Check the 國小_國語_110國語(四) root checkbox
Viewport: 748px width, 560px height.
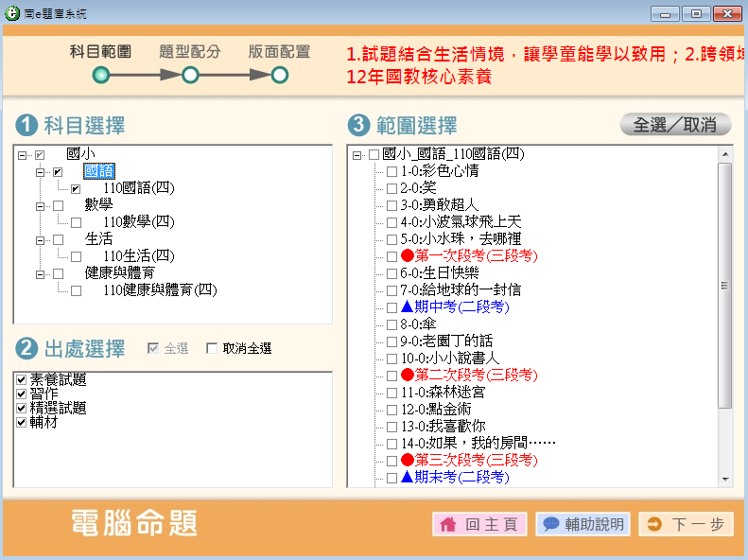point(374,154)
